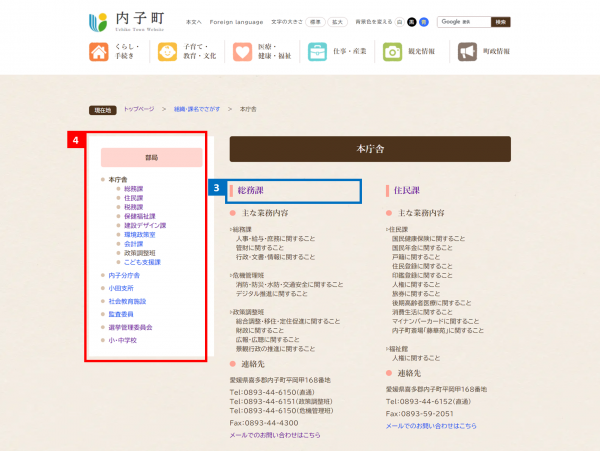Open くらし・手続き menu label
Image resolution: width=600 pixels, height=451 pixels.
click(x=127, y=51)
